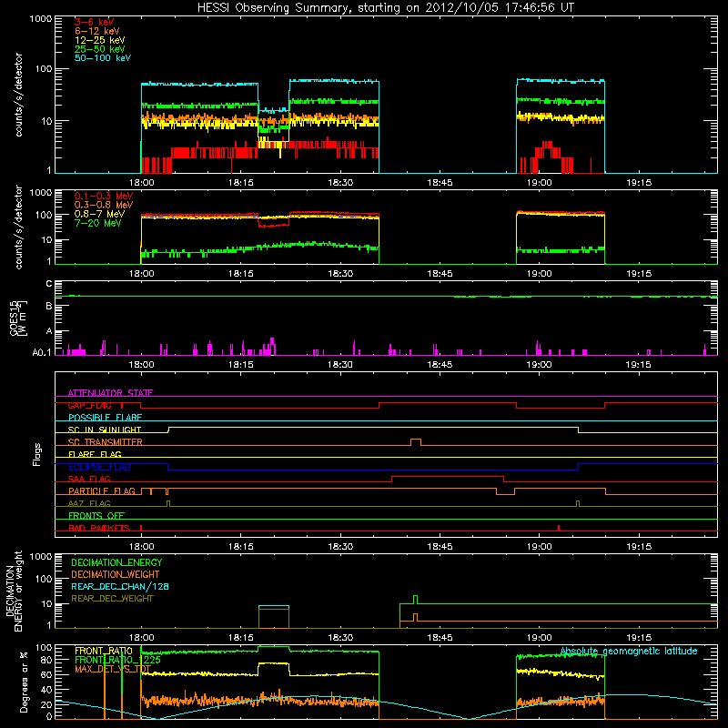Click the HESSI Observing Summary plot title
728x728 pixels.
(385, 8)
